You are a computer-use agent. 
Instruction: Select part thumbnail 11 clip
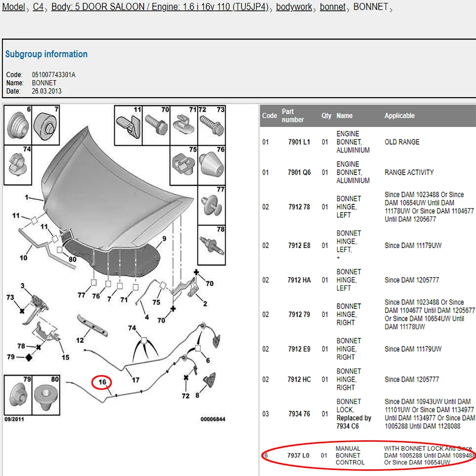pyautogui.click(x=129, y=125)
